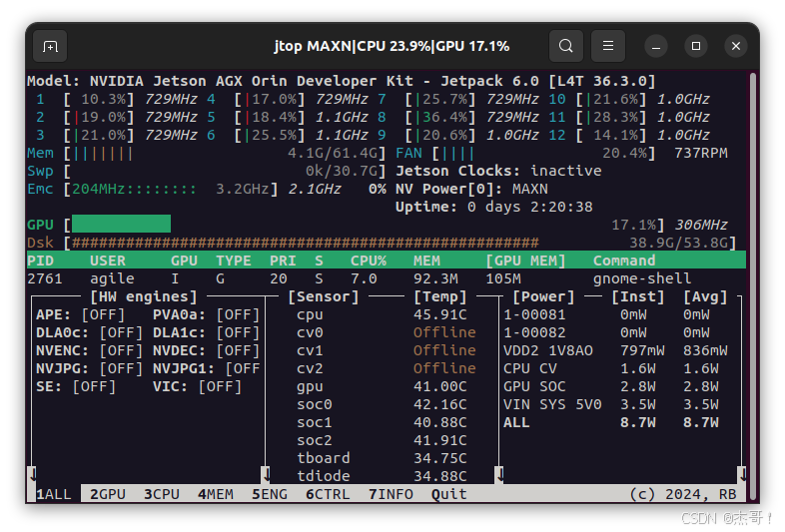Click the Dsk usage hash bar
The width and height of the screenshot is (785, 532).
(x=306, y=243)
